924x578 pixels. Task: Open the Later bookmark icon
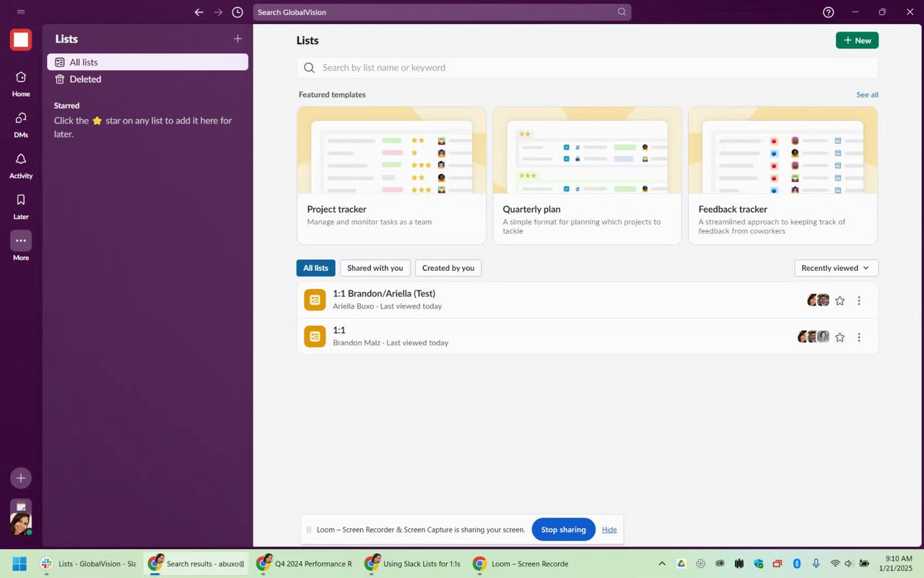click(x=21, y=200)
